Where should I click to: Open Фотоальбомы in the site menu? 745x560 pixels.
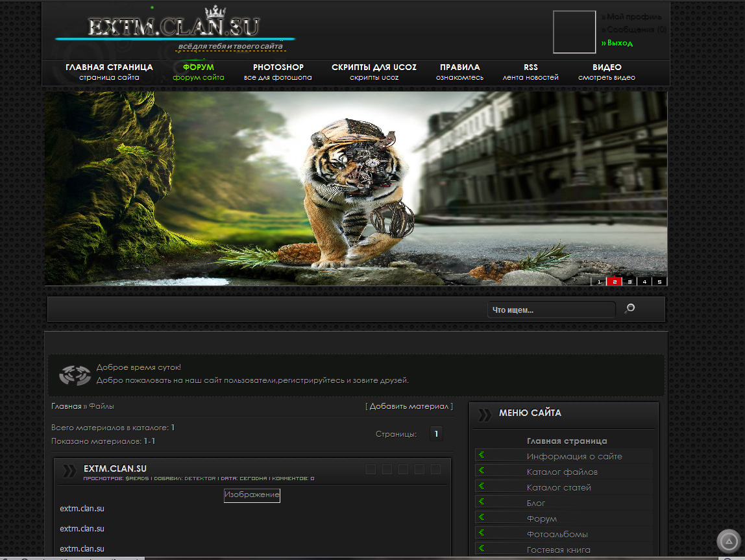click(557, 534)
